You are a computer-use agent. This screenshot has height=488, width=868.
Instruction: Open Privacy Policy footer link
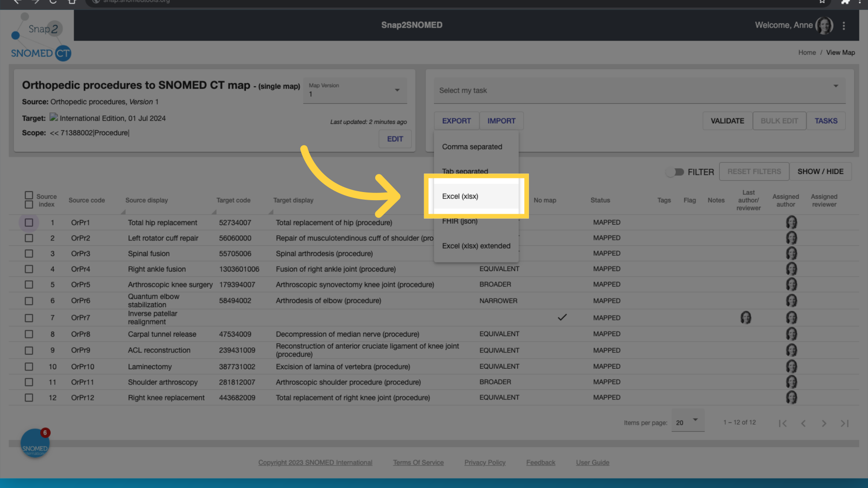(x=485, y=463)
